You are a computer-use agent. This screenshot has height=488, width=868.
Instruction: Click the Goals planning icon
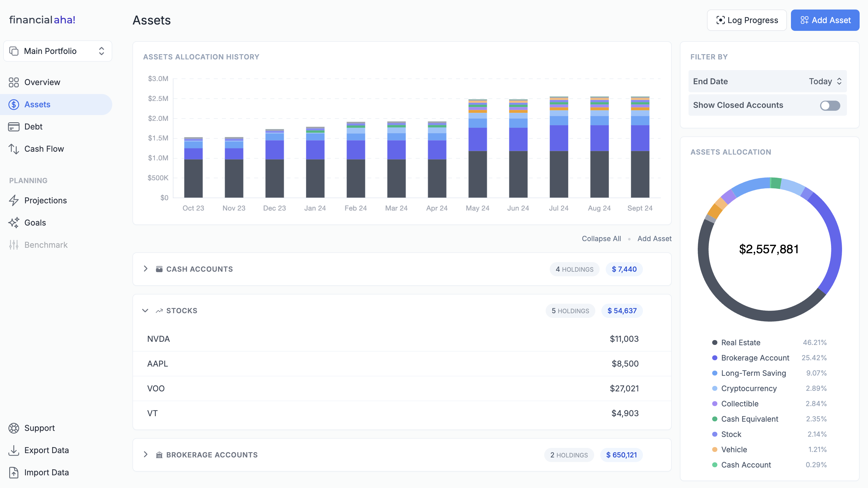(14, 222)
